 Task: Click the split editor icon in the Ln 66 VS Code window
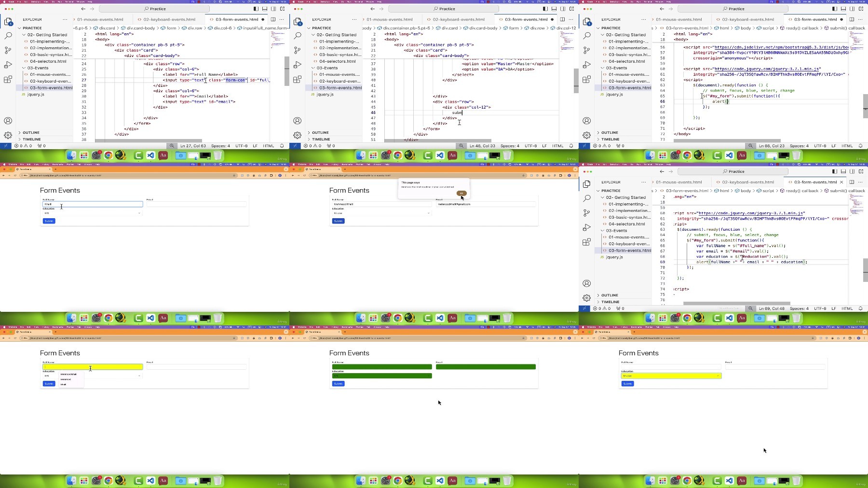coord(852,19)
